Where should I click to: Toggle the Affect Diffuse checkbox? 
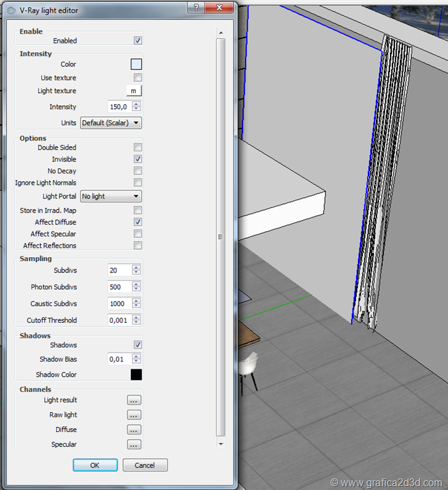[138, 222]
